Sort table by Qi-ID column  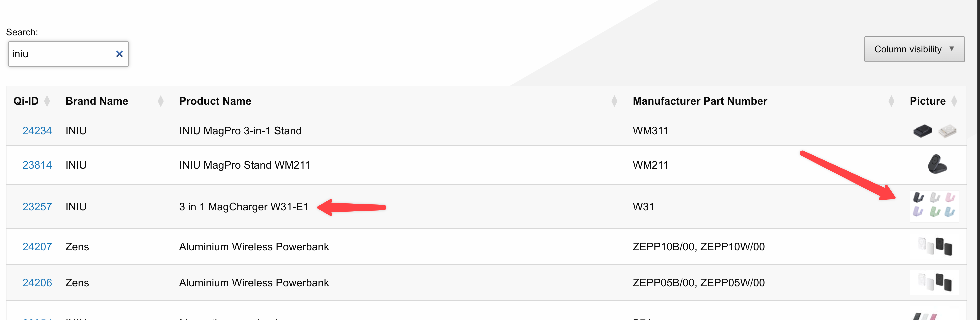pos(47,101)
